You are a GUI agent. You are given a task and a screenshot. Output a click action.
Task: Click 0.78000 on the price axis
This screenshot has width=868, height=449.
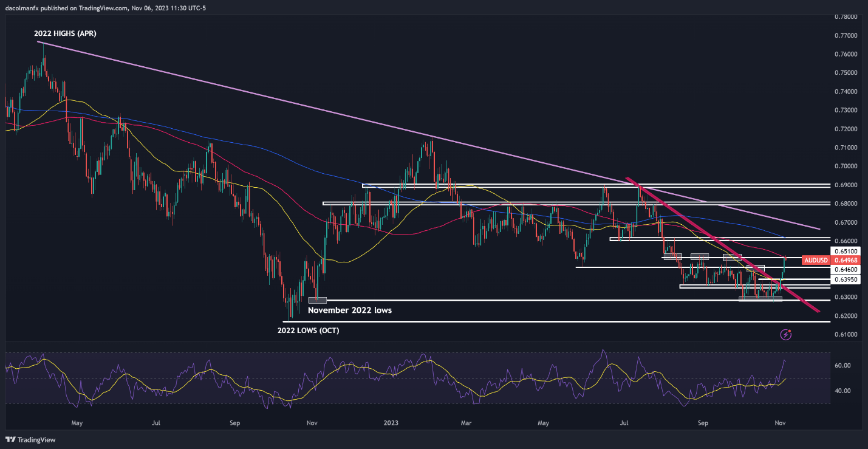click(846, 17)
